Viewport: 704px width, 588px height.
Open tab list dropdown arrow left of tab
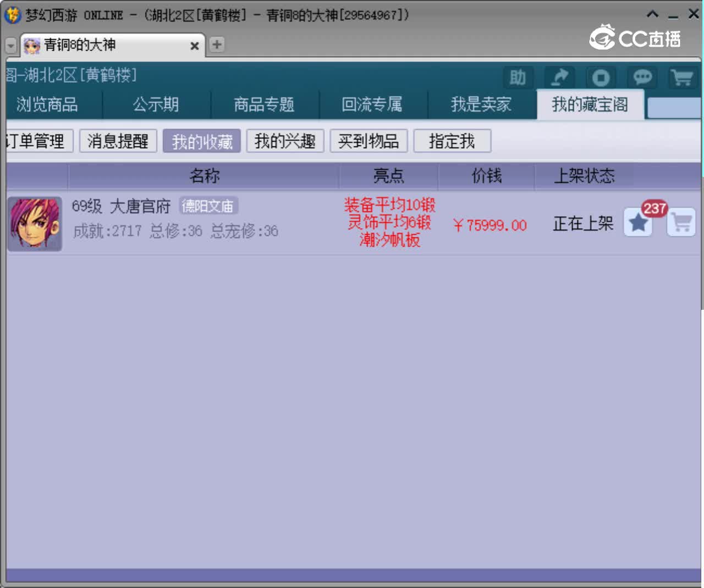11,46
